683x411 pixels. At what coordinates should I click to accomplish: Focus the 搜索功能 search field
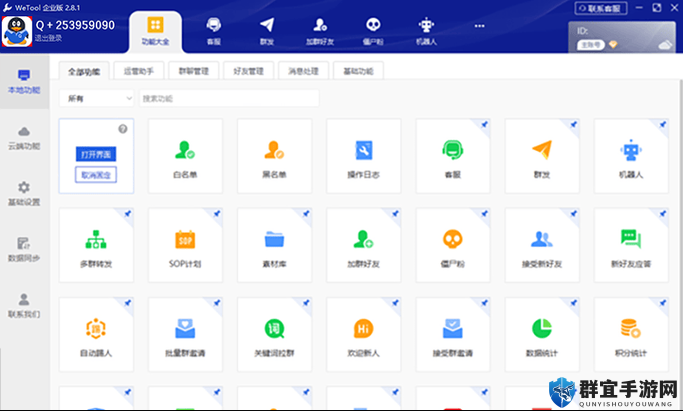pos(229,98)
